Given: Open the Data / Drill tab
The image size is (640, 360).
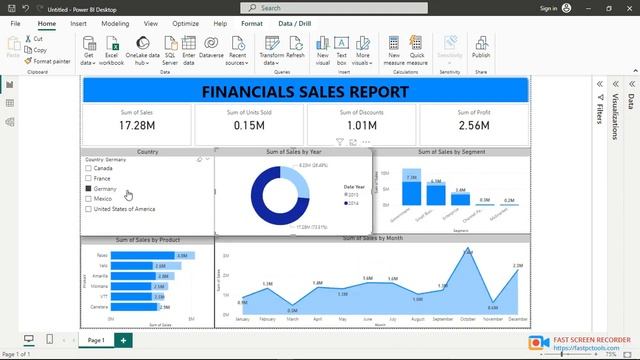Looking at the screenshot, I should 295,24.
